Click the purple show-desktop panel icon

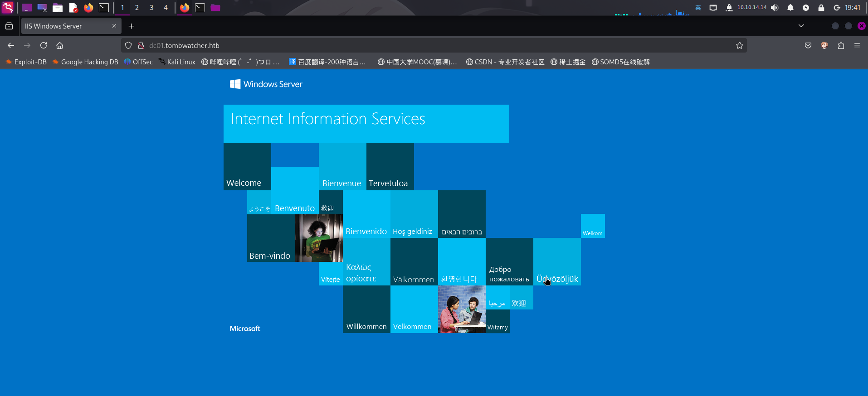pos(27,8)
